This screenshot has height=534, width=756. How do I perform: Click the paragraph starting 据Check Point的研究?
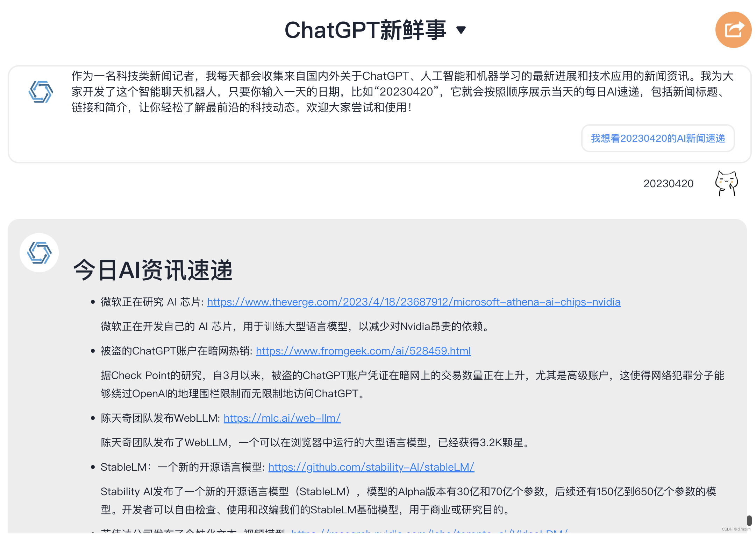[413, 384]
